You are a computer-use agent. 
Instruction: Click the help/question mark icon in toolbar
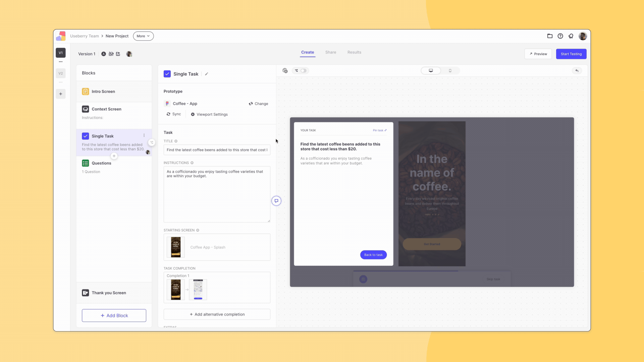tap(560, 36)
